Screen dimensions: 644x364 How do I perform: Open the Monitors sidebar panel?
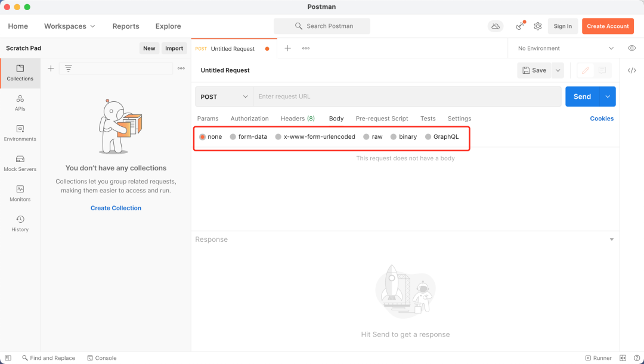click(x=20, y=194)
